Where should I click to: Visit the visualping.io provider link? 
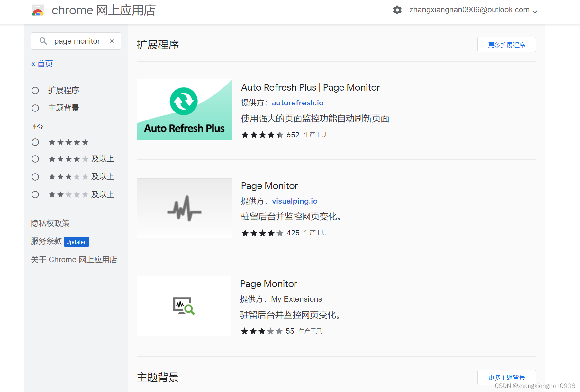click(295, 201)
